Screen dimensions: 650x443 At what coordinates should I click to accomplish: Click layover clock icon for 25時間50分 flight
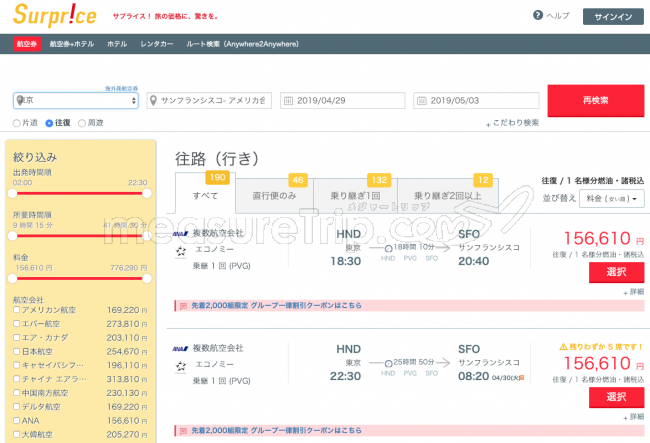pyautogui.click(x=388, y=364)
